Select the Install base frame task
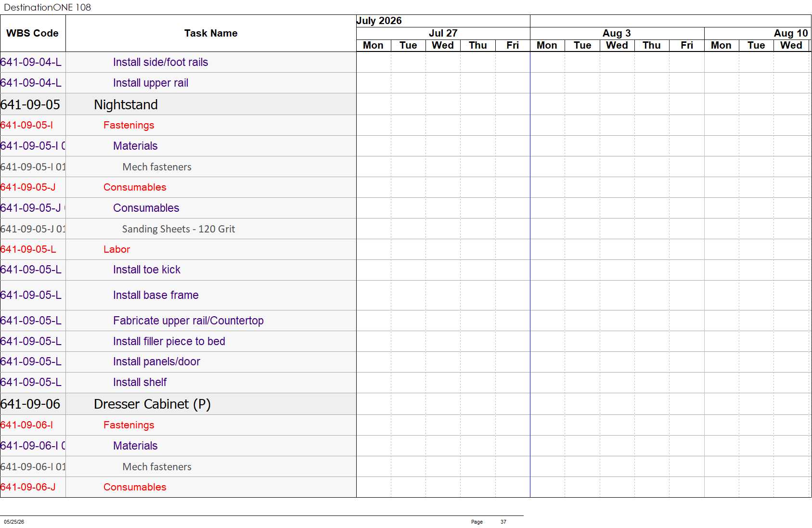This screenshot has height=528, width=812. point(155,295)
